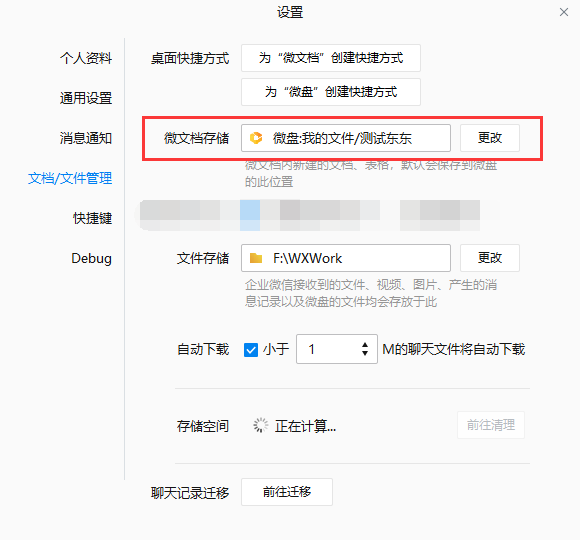Select the 文档/文件管理 tab

pos(70,178)
